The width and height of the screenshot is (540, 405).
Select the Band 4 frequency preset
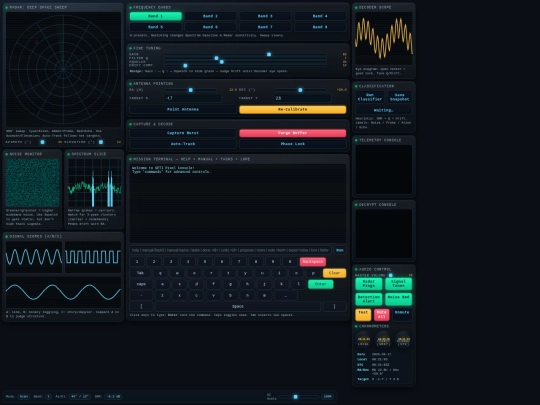320,16
